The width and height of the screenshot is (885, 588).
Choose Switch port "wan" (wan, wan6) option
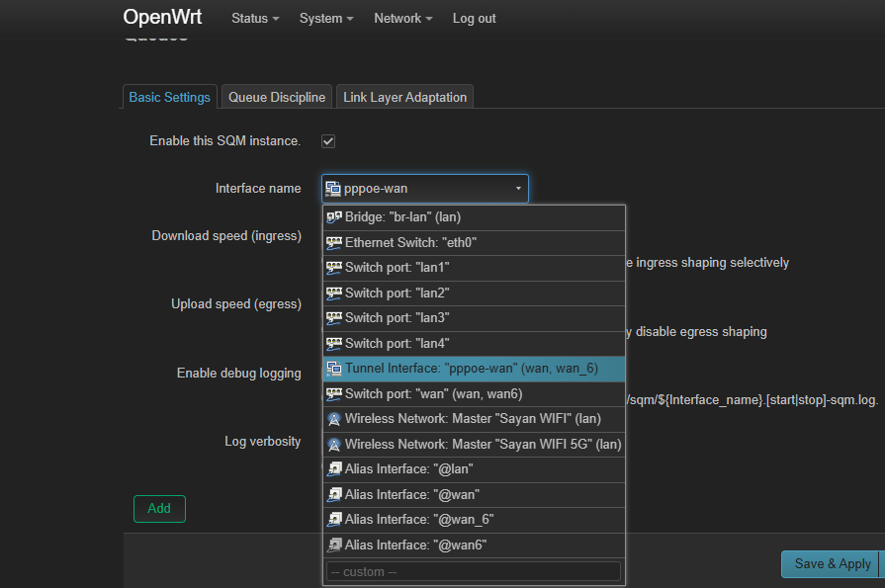point(433,393)
